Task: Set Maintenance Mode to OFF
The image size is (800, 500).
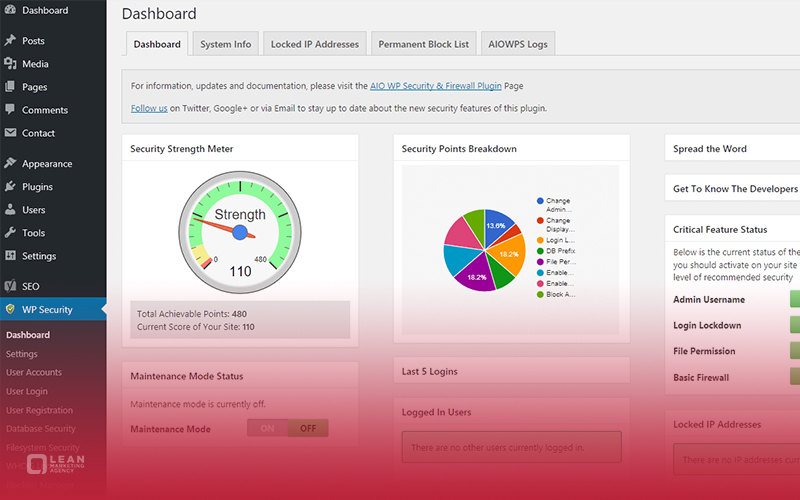Action: tap(308, 428)
